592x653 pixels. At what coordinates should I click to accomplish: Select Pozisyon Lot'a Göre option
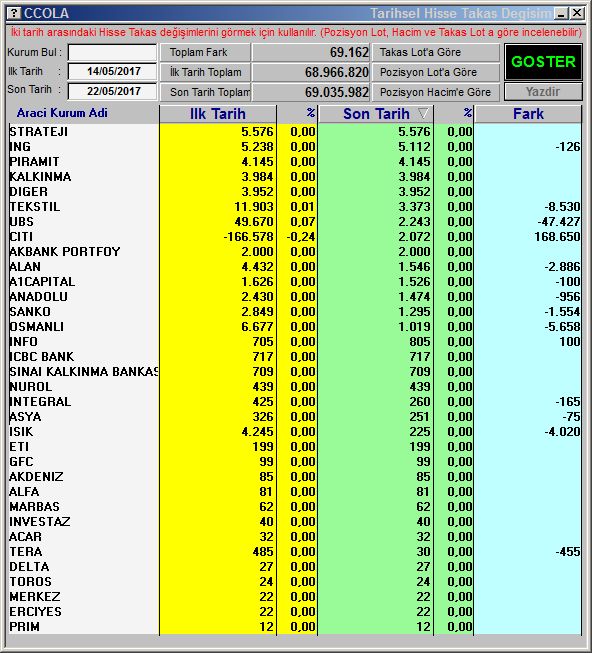click(435, 72)
